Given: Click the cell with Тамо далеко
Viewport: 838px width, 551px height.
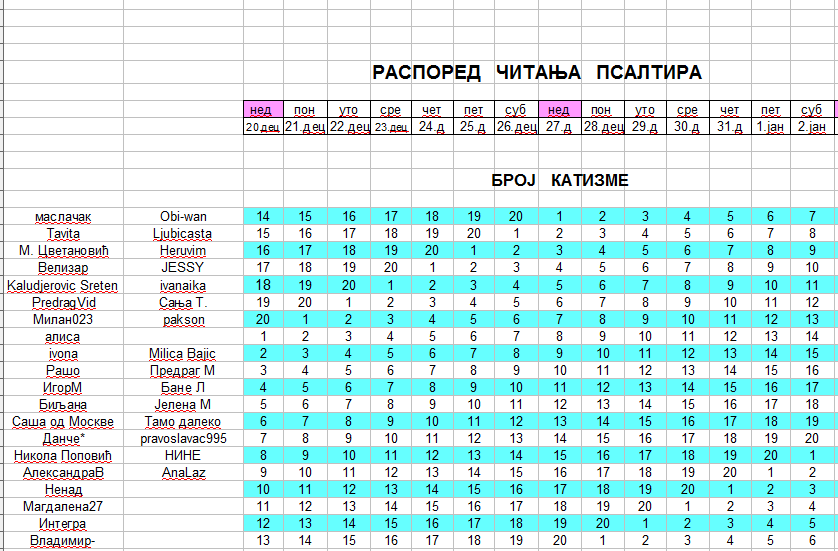Looking at the screenshot, I should pos(183,422).
